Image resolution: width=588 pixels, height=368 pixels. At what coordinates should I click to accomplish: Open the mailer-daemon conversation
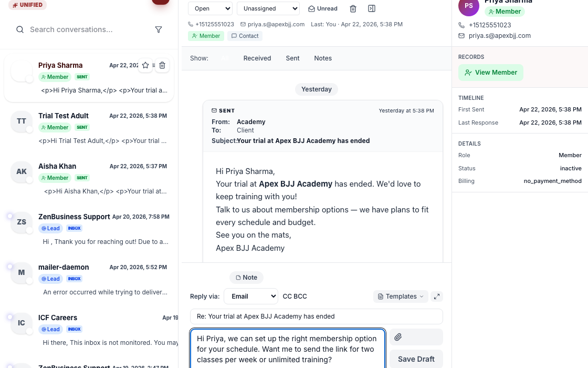(89, 280)
